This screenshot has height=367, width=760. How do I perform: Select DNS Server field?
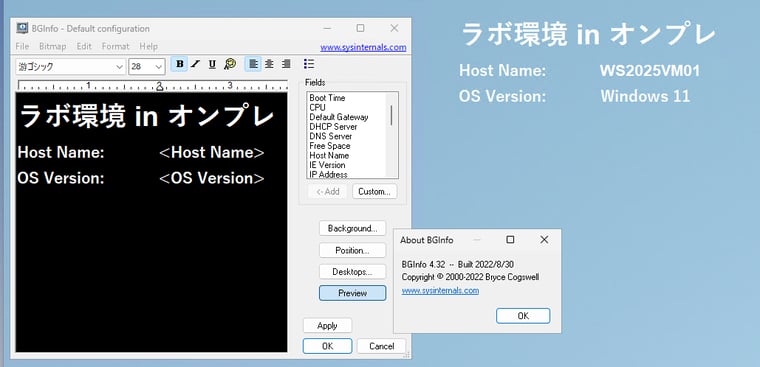(x=331, y=136)
